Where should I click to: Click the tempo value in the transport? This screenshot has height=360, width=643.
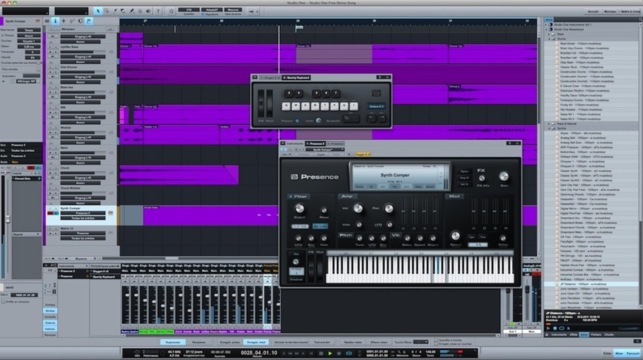click(x=430, y=352)
